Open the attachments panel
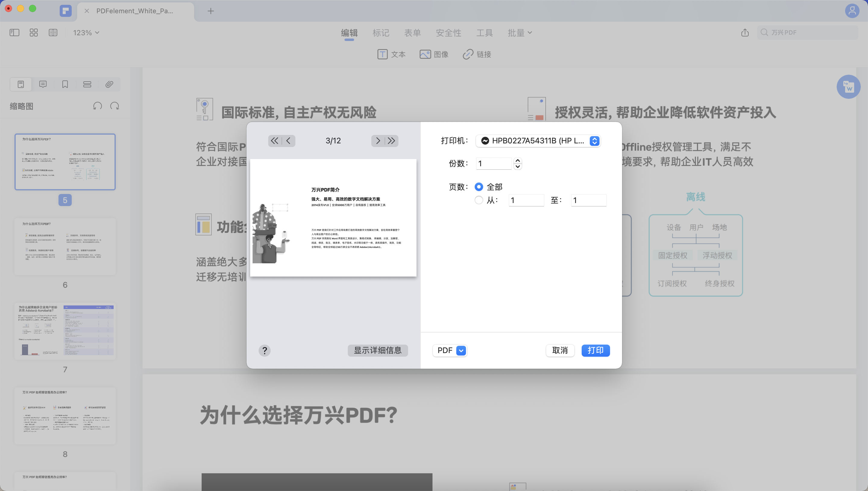868x491 pixels. [109, 84]
